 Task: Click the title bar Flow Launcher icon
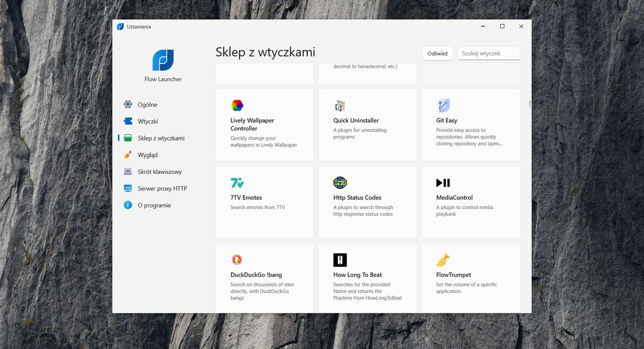point(120,27)
